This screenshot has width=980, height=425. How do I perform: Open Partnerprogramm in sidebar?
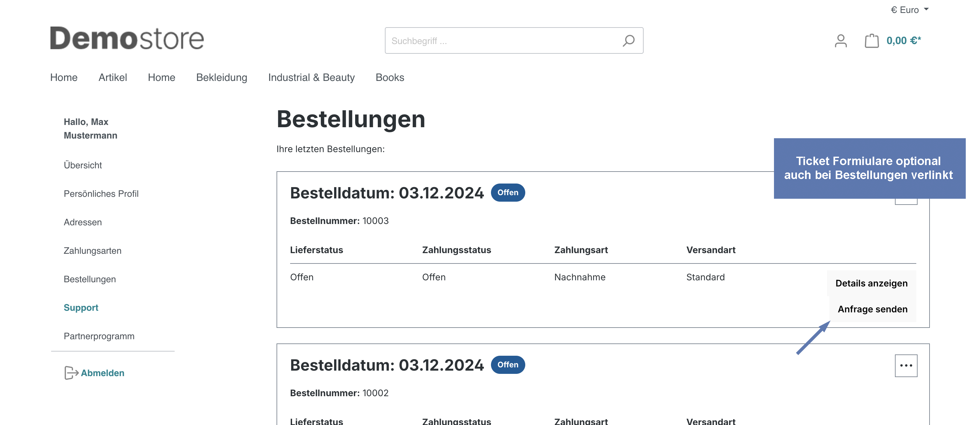[99, 336]
